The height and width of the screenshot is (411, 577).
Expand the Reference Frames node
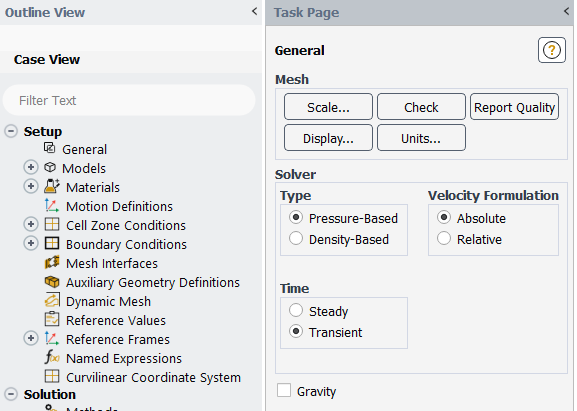[x=31, y=339]
